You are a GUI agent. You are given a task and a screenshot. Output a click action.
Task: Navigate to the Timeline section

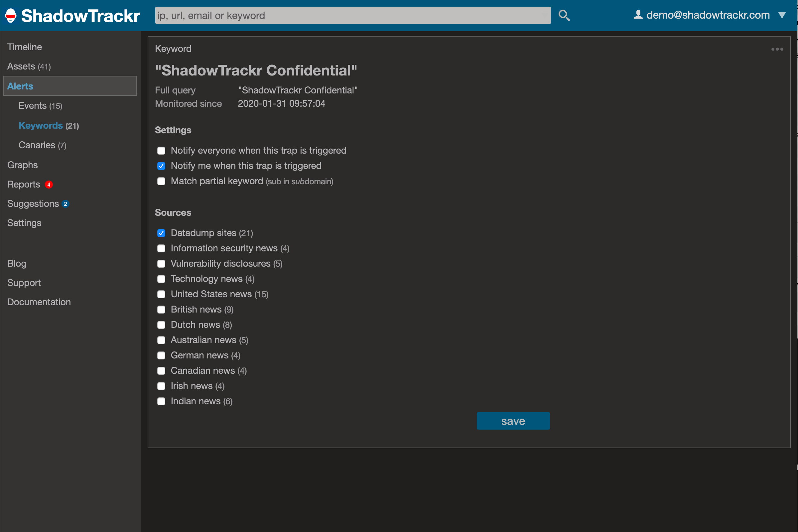pos(24,47)
